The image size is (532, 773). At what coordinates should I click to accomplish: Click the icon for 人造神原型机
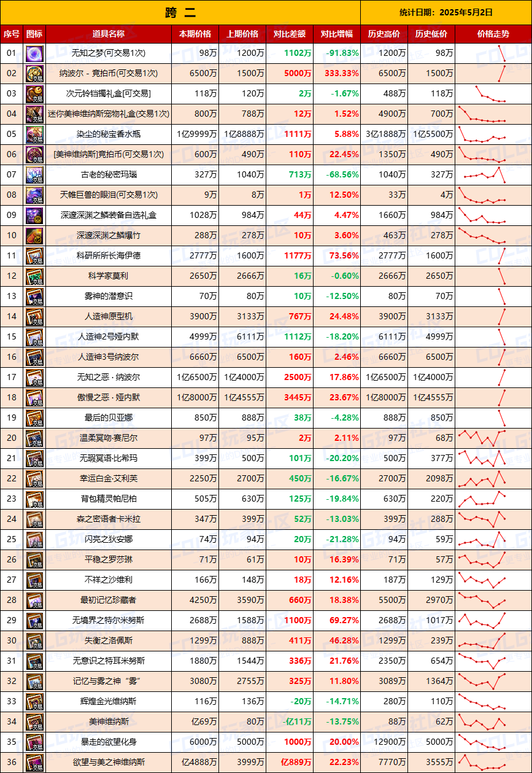(34, 316)
